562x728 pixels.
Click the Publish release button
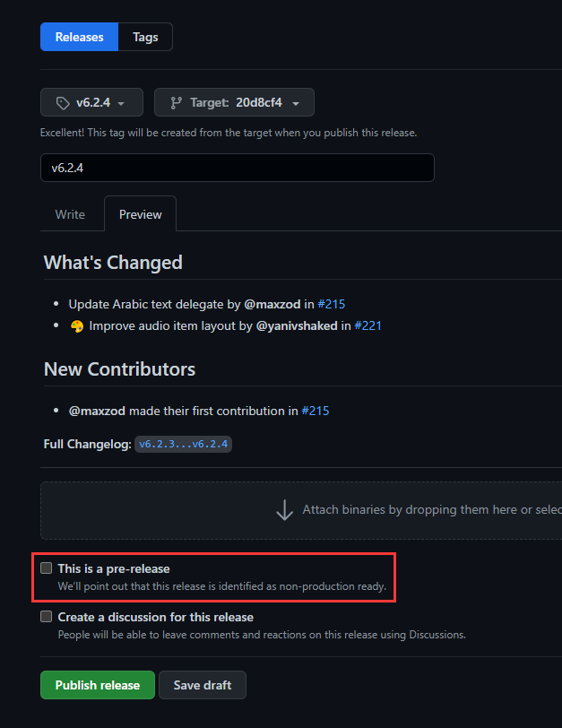tap(98, 685)
